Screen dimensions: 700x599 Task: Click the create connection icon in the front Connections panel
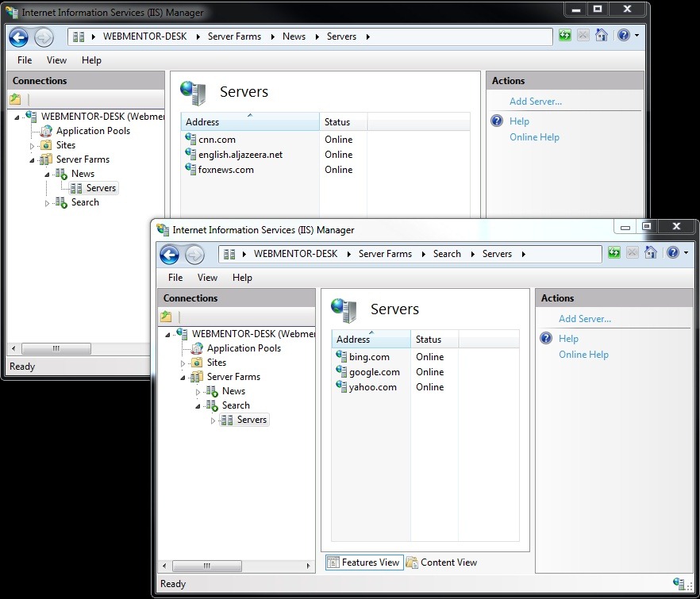click(x=166, y=317)
